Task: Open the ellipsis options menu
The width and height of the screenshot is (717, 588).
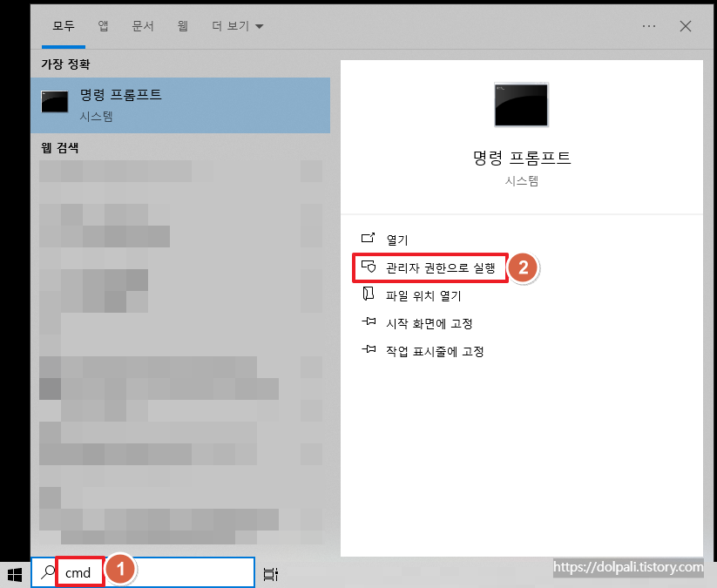Action: [x=648, y=25]
